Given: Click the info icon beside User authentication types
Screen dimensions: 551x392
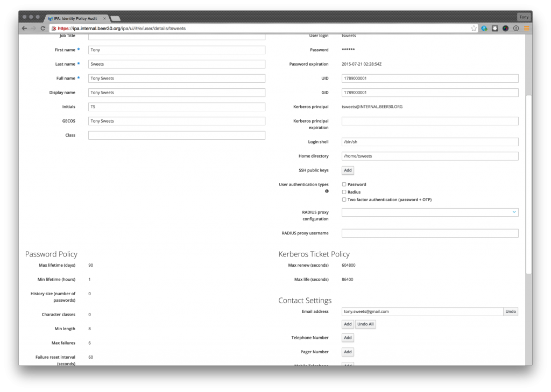Looking at the screenshot, I should click(x=328, y=190).
